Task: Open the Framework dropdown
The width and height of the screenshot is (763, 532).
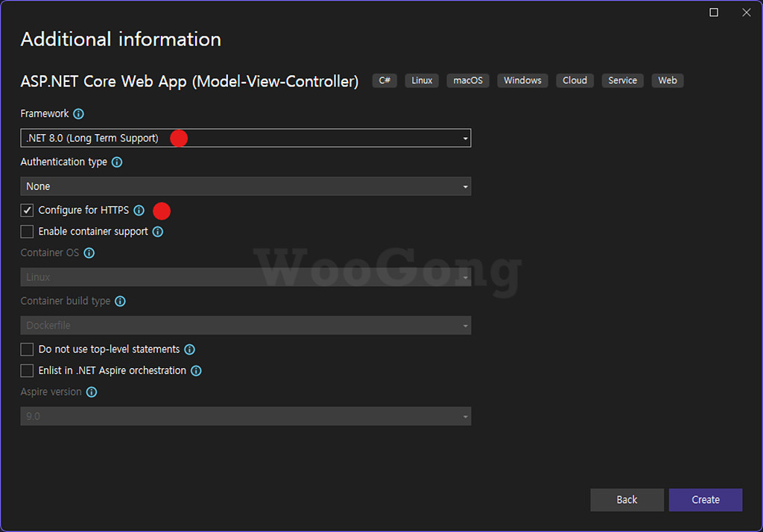Action: pos(246,139)
